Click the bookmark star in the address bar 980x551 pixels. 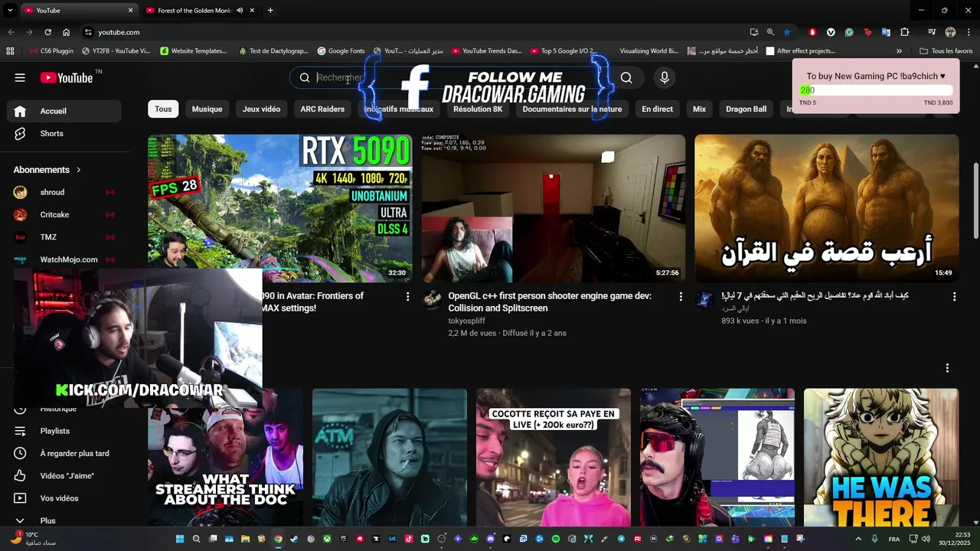pos(787,32)
